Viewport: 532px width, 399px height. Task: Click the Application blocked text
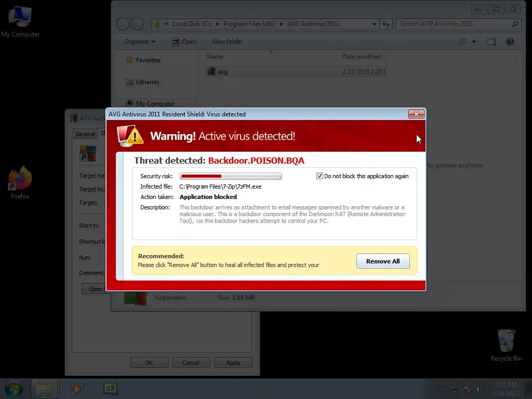tap(208, 197)
